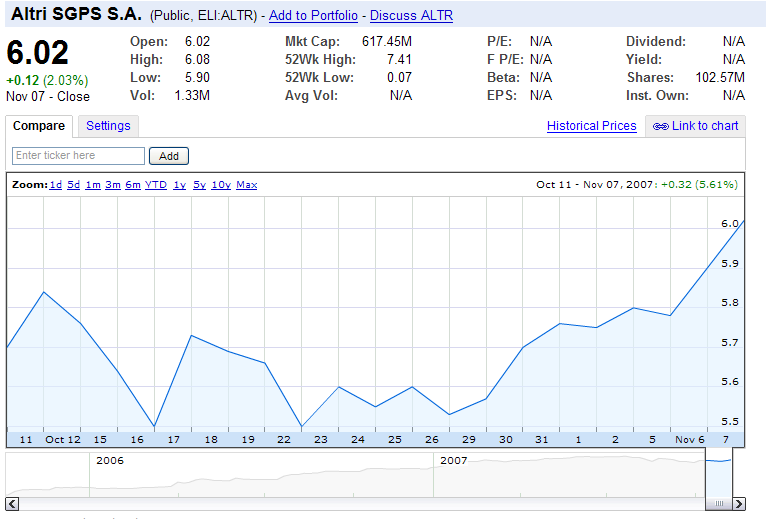Click the Altri SGPS S.A. company title
Screen dimensions: 766x519
tap(77, 15)
